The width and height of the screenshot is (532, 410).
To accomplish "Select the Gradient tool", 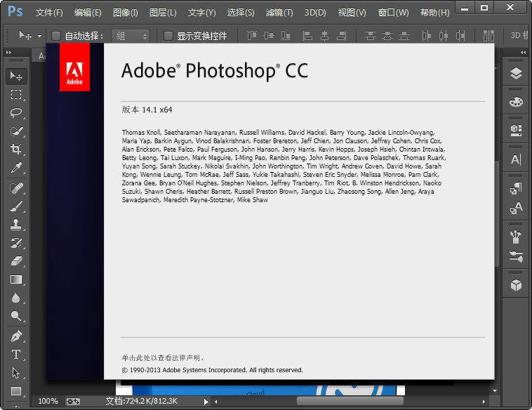I will coord(16,279).
